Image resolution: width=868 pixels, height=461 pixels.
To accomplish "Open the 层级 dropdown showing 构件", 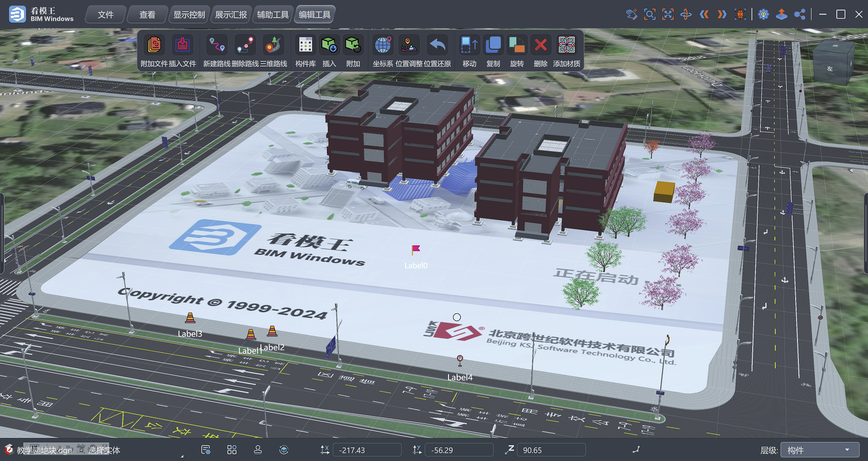I will click(x=820, y=450).
